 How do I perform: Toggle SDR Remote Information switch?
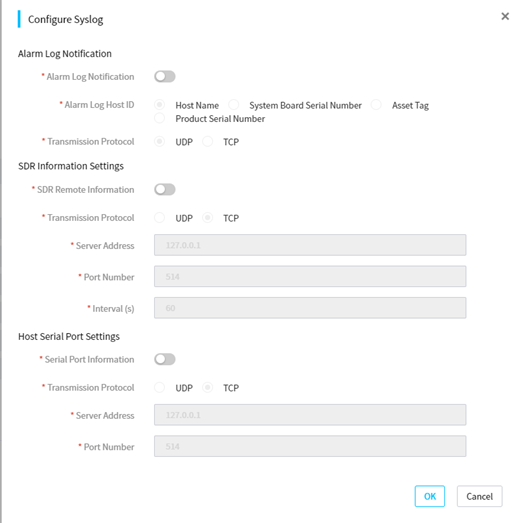click(x=165, y=190)
